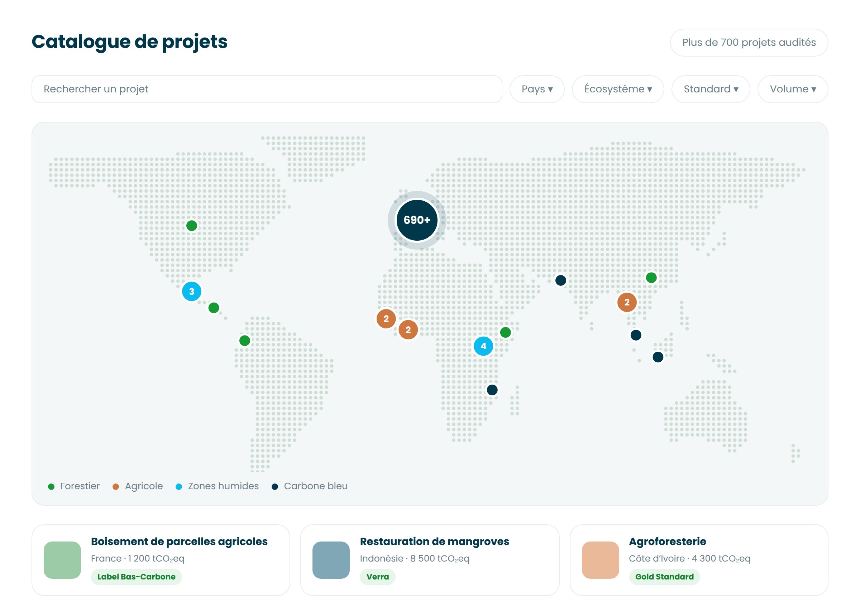Select the green forest marker in North America
The width and height of the screenshot is (860, 616).
coord(191,226)
